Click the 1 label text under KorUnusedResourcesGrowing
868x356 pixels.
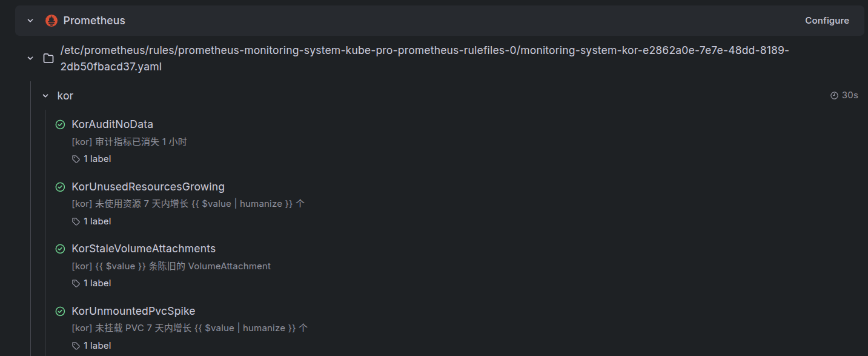coord(97,221)
